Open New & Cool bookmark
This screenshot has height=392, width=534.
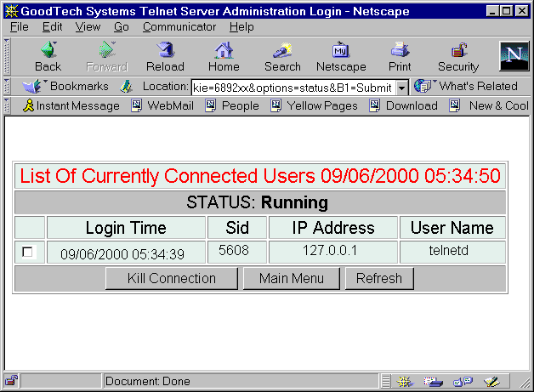(489, 106)
